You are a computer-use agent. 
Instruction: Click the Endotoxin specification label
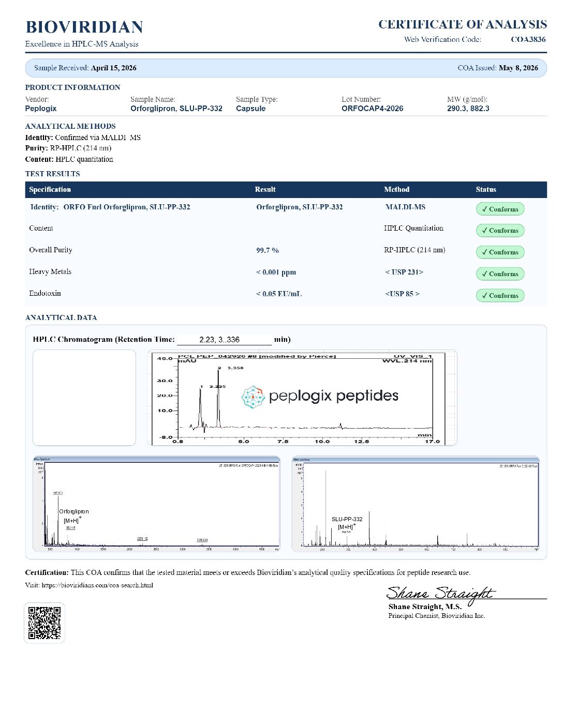(45, 293)
